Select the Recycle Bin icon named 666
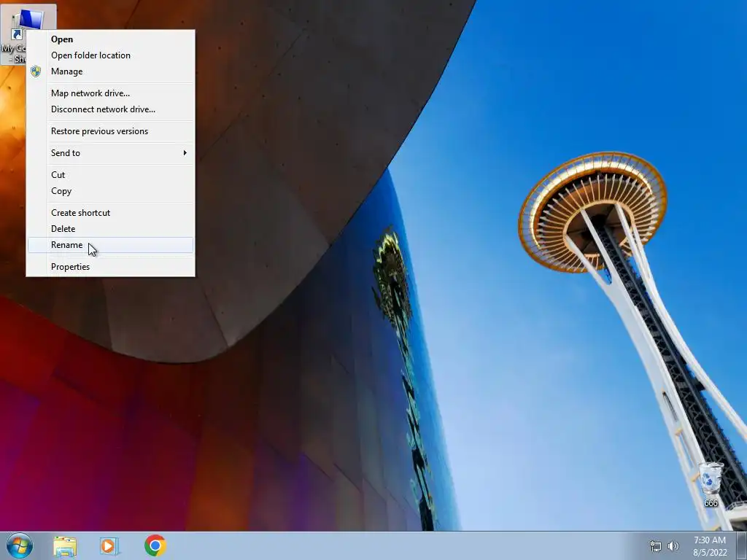This screenshot has width=747, height=560. [711, 484]
